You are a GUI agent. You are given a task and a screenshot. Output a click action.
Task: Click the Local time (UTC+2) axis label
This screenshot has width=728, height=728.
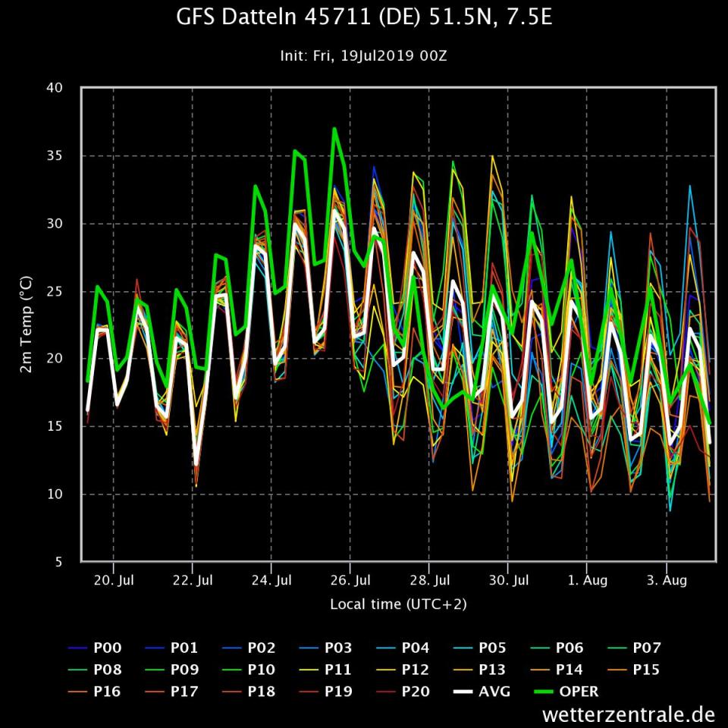(x=398, y=604)
